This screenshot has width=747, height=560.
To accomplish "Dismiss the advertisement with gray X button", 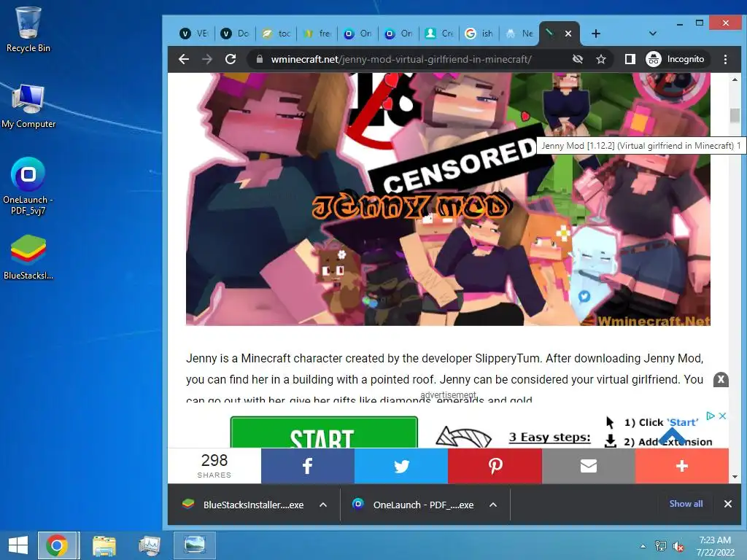I will tap(721, 379).
